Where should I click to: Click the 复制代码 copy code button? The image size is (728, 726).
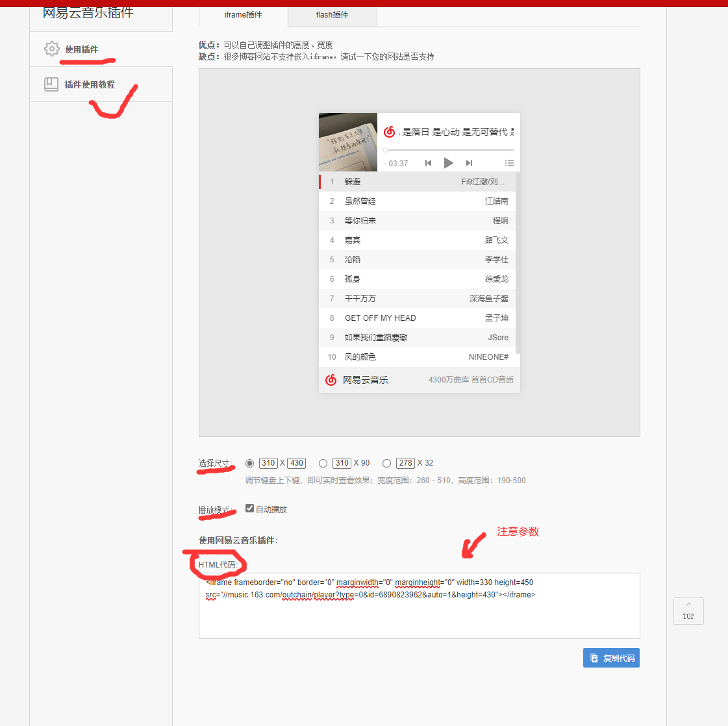(611, 657)
